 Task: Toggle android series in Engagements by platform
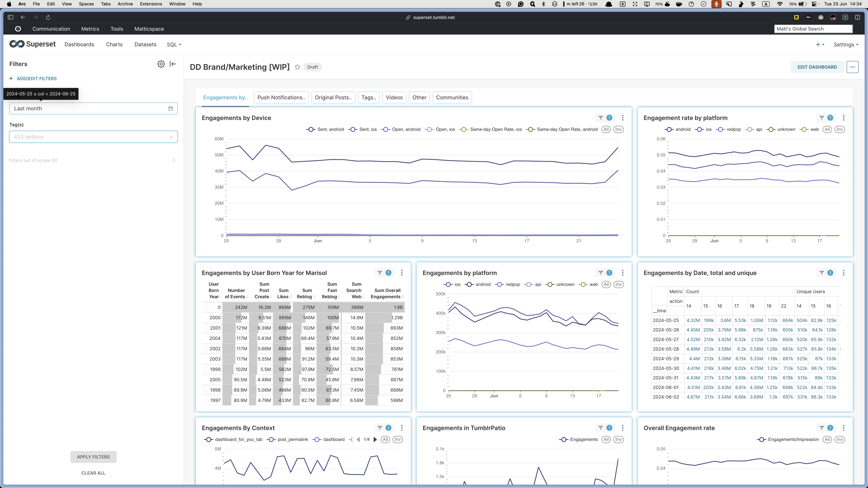coord(477,285)
